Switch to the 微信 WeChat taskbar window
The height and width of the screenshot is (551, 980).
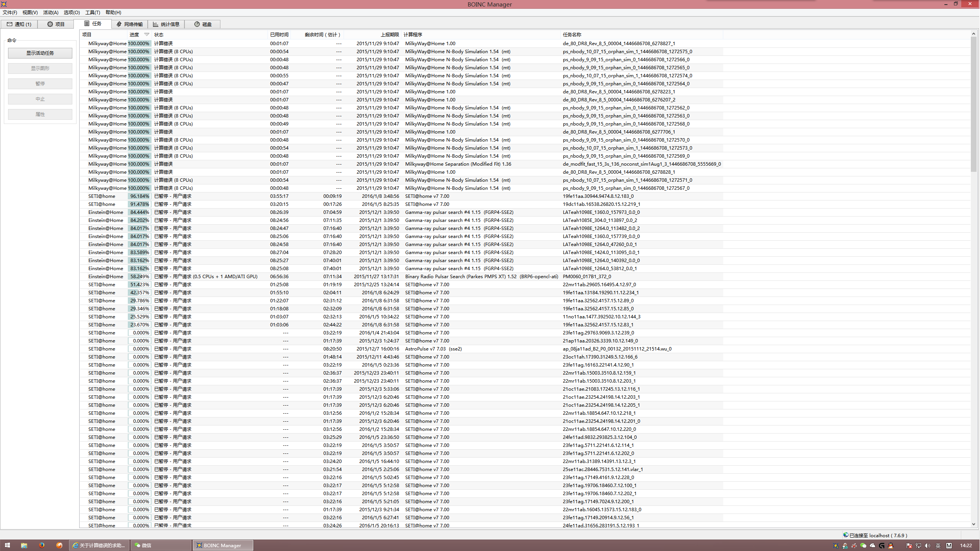click(x=161, y=545)
